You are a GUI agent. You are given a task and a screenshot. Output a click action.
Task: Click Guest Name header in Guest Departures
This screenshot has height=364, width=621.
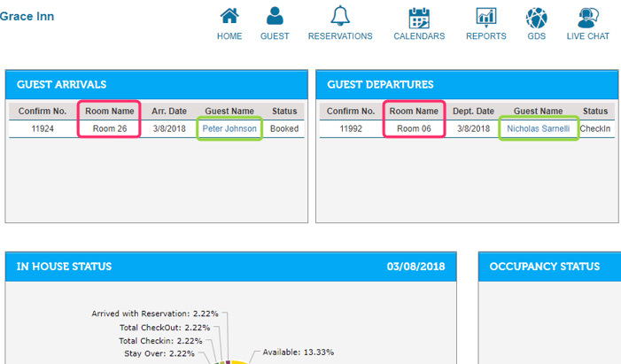coord(539,112)
